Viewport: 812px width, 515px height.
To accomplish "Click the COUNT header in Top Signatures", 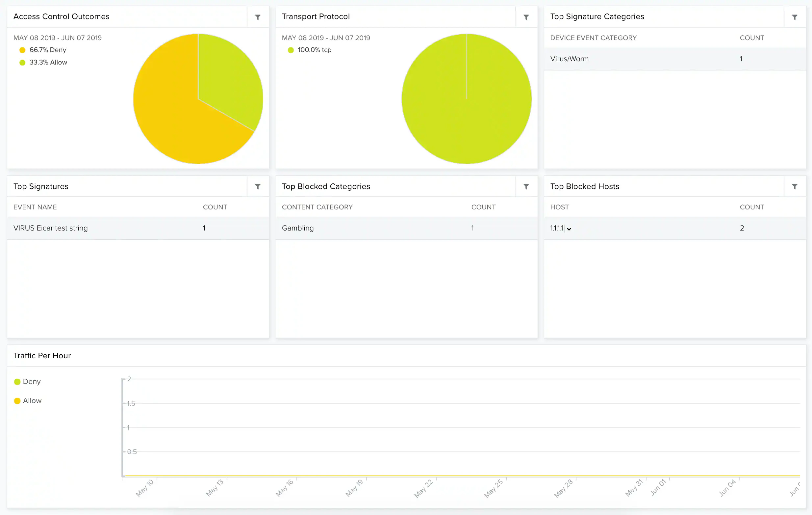I will (215, 207).
